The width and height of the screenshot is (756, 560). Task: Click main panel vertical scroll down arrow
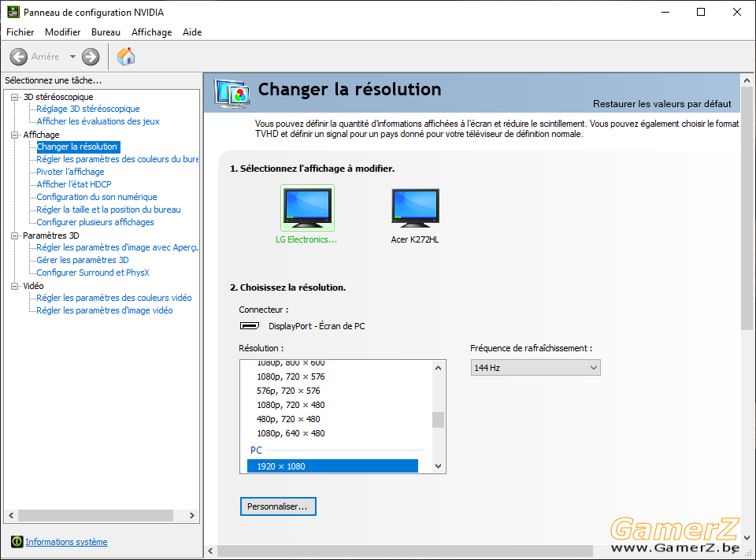(x=747, y=537)
